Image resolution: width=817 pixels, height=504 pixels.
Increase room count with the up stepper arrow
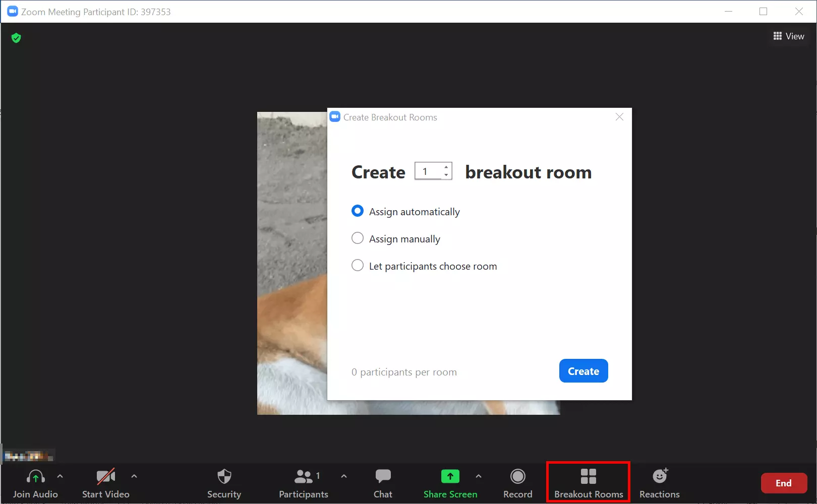(446, 167)
